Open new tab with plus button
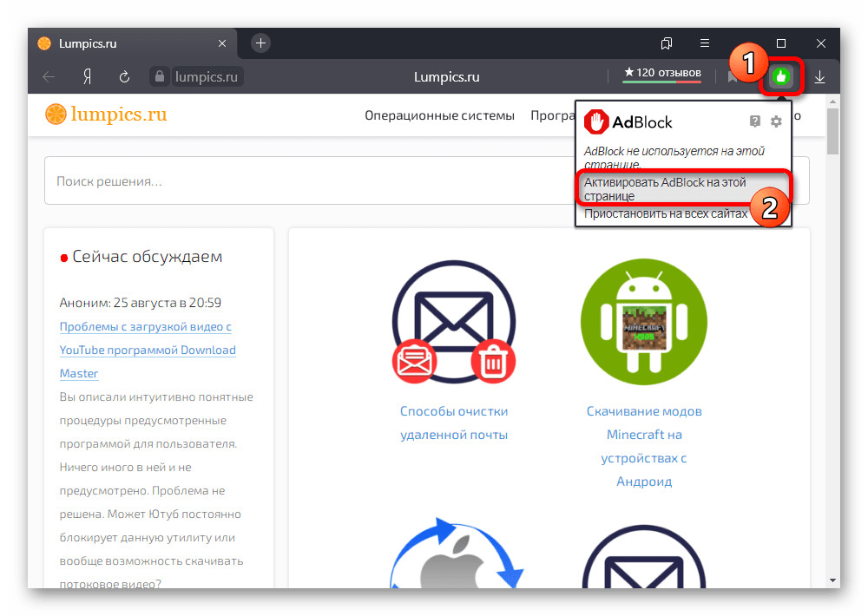The width and height of the screenshot is (868, 616). tap(260, 43)
